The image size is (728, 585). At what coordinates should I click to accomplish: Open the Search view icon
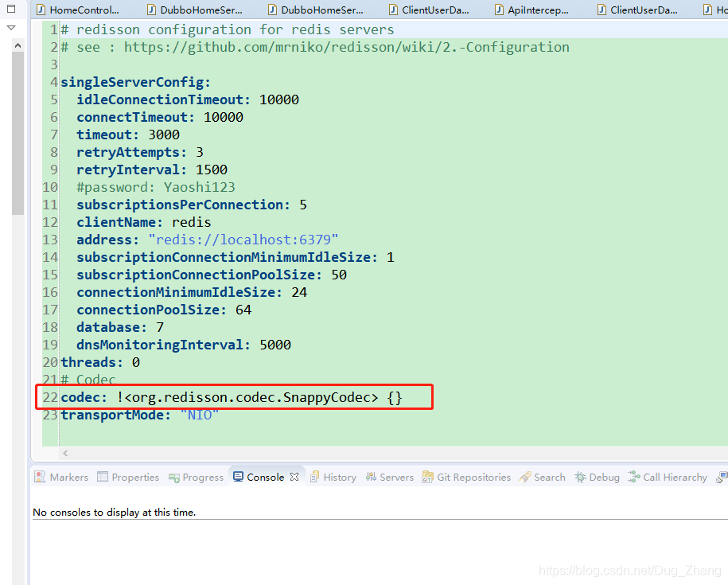(x=525, y=477)
